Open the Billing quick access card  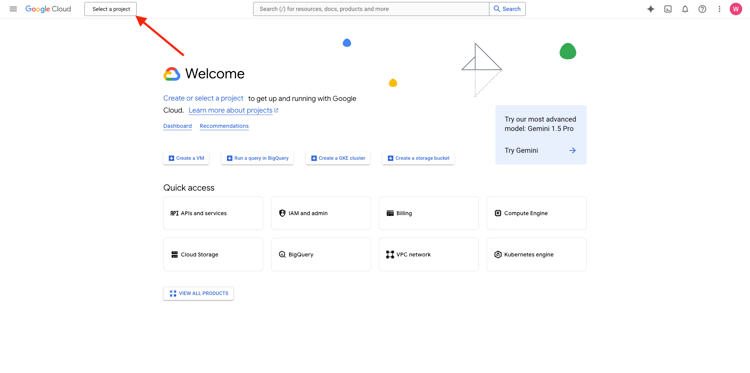pyautogui.click(x=429, y=213)
